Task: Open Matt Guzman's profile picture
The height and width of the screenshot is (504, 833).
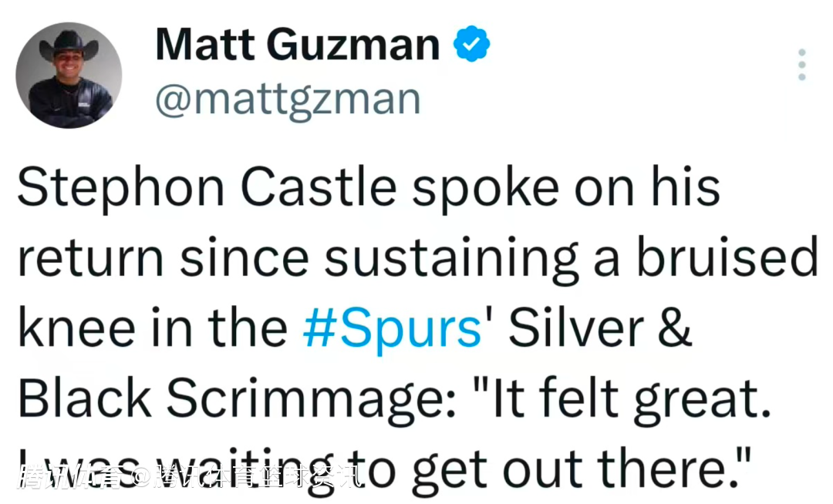Action: point(69,75)
